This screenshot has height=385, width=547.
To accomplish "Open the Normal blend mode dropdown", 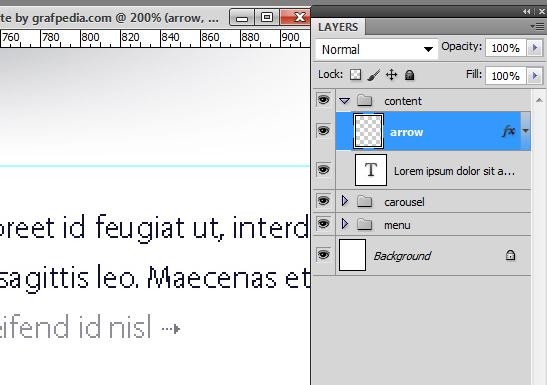I will [376, 49].
